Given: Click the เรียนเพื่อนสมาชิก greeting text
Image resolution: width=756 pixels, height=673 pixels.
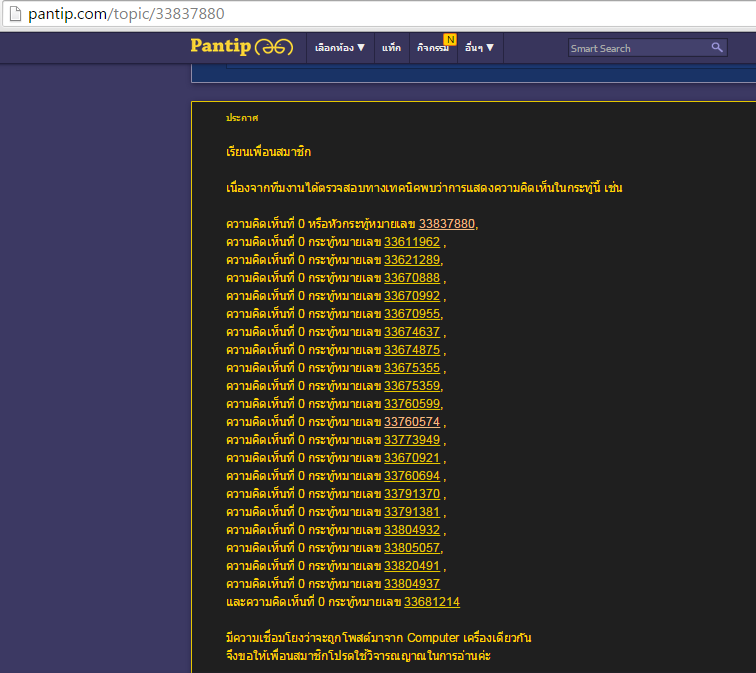Looking at the screenshot, I should click(x=269, y=152).
